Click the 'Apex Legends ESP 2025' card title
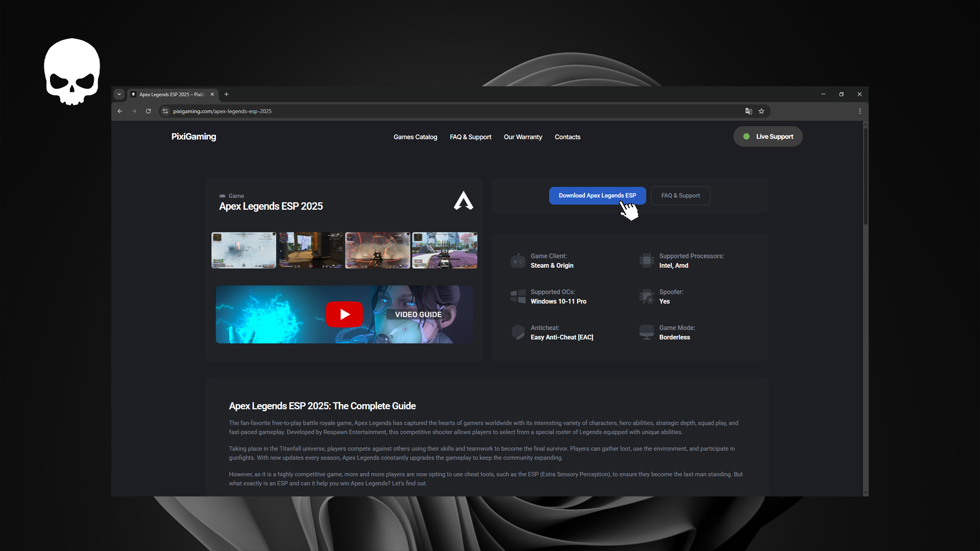 [271, 207]
